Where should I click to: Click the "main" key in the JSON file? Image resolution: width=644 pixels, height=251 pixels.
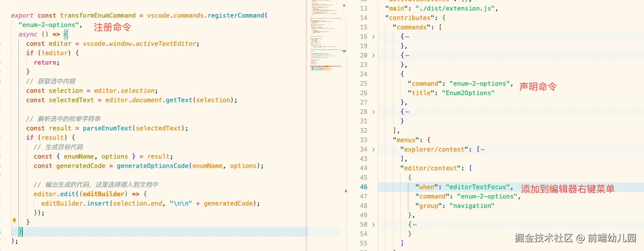pyautogui.click(x=397, y=8)
